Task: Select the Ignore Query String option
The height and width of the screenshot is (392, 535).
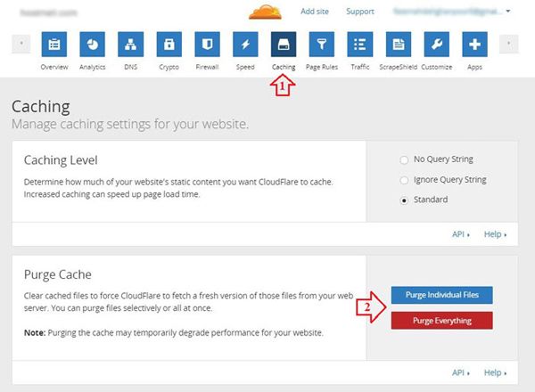Action: (x=404, y=180)
